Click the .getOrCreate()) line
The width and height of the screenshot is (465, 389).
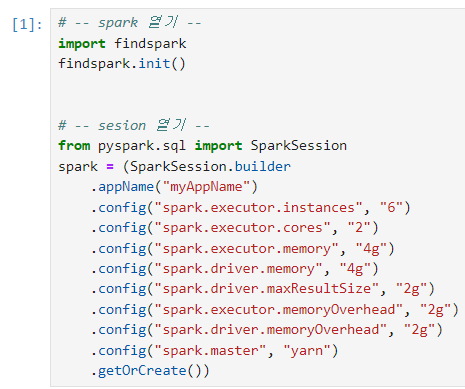tap(150, 371)
